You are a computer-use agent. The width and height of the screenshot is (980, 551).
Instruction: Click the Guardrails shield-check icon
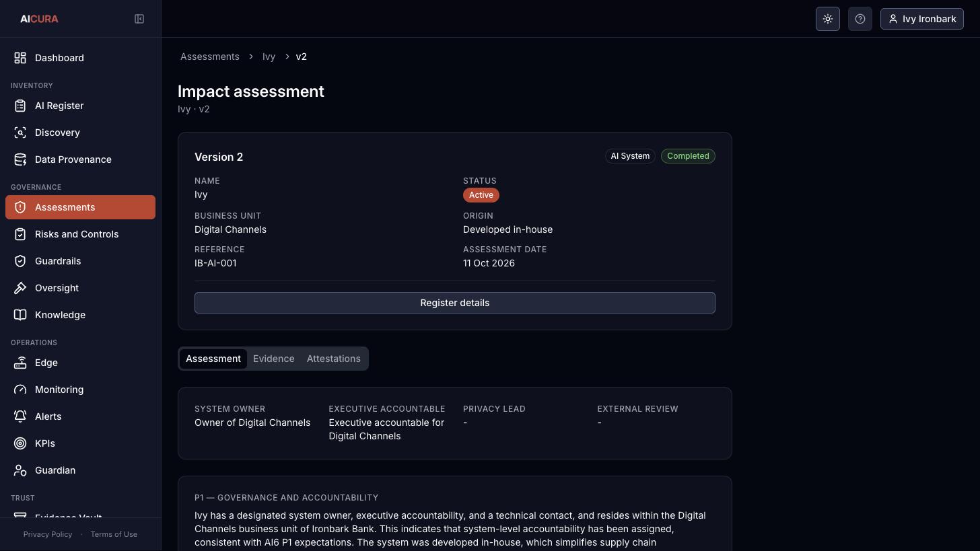20,261
